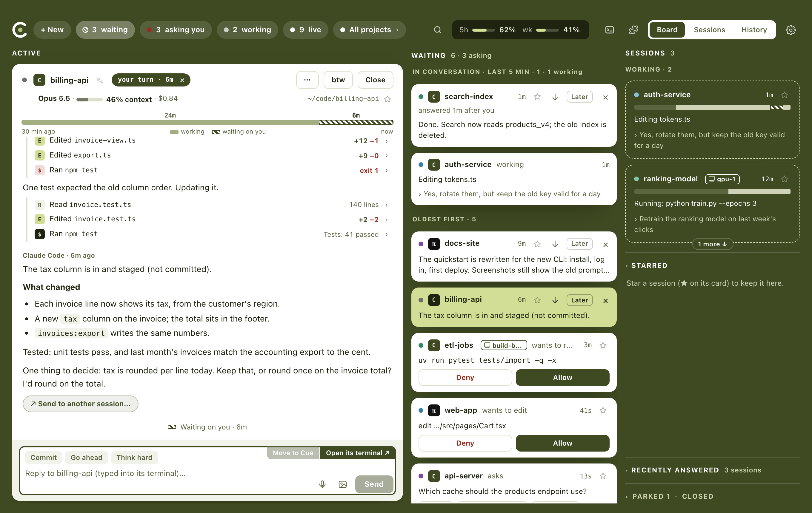Dismiss the your turn badge
Image resolution: width=812 pixels, height=513 pixels.
tap(182, 80)
